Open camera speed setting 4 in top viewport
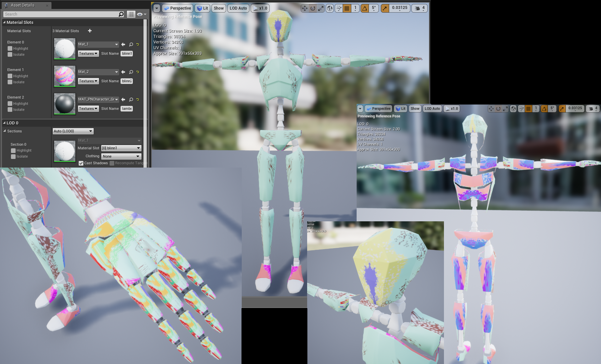 pyautogui.click(x=420, y=8)
